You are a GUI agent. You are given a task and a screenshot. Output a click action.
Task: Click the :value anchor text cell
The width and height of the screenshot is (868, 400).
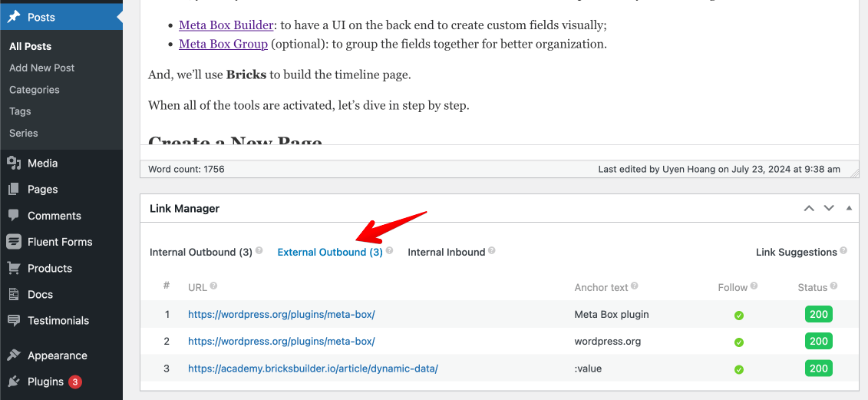pos(586,369)
